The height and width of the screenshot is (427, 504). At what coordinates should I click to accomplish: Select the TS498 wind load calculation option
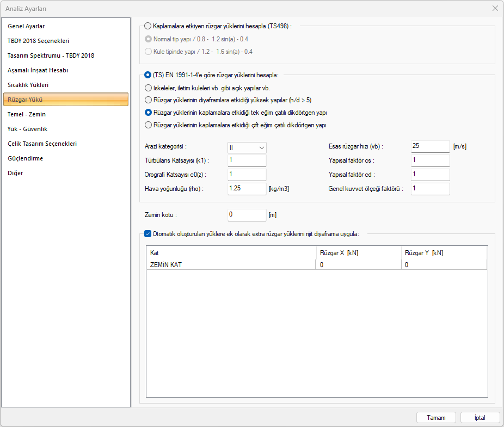pos(148,26)
